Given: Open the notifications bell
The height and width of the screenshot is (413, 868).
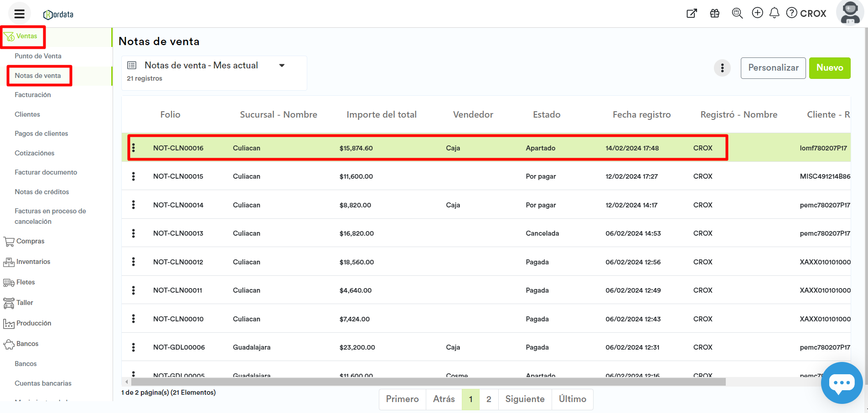Looking at the screenshot, I should 774,13.
